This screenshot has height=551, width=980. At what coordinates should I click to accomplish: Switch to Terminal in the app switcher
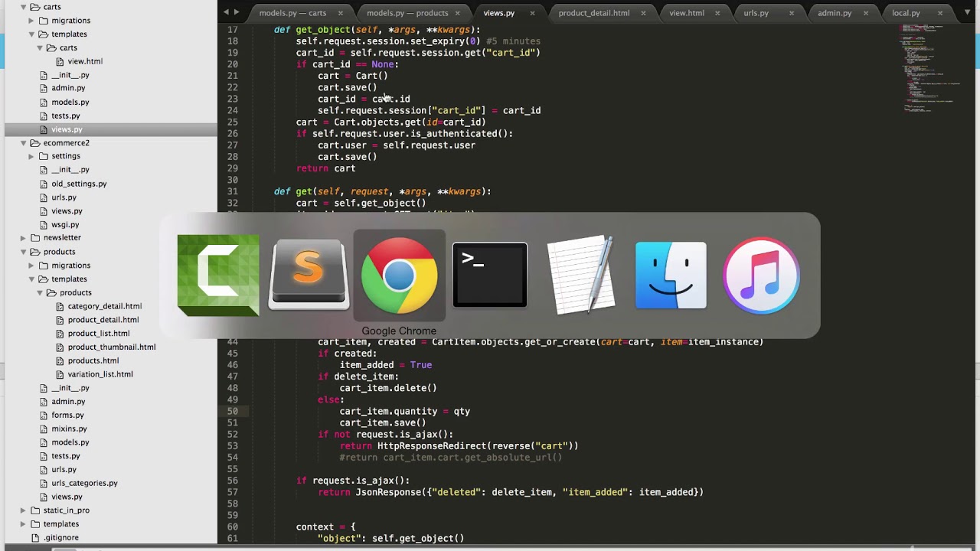coord(490,275)
